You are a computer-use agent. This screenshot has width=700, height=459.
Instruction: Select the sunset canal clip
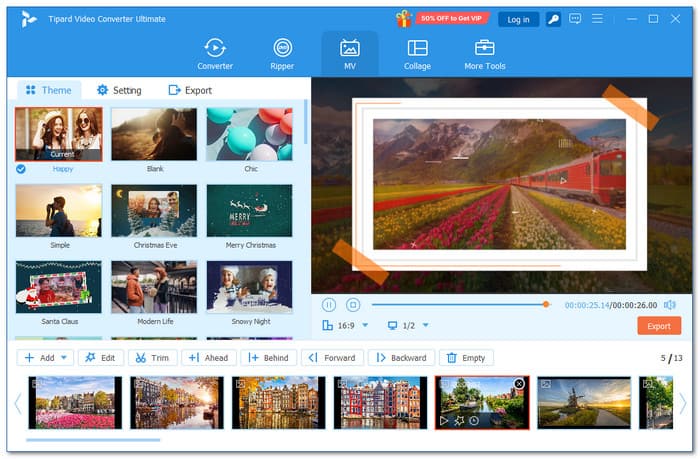pyautogui.click(x=177, y=403)
